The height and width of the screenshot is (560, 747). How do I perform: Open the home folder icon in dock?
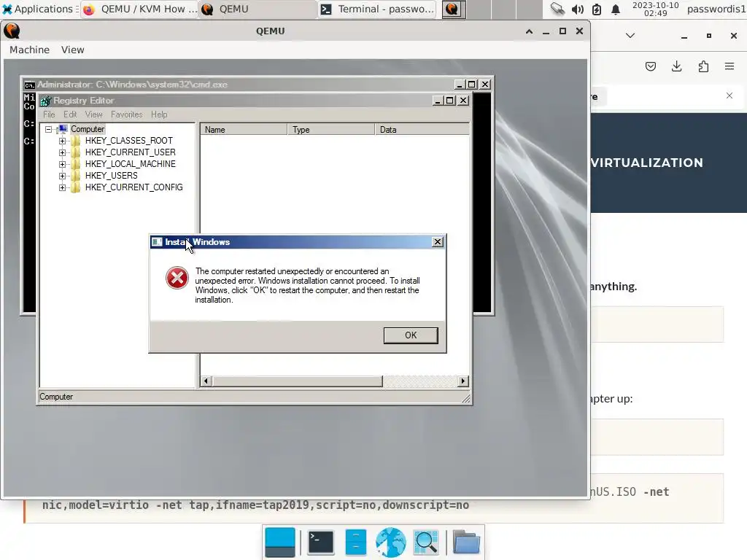pyautogui.click(x=466, y=542)
